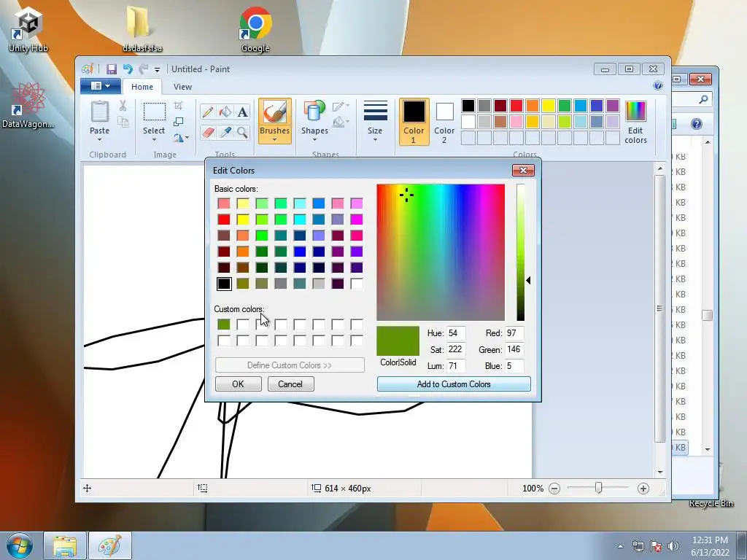Click the Hue value field
This screenshot has width=747, height=560.
coord(456,333)
